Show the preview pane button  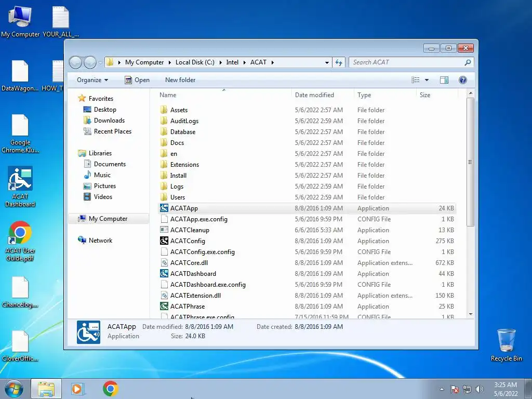[x=444, y=79]
